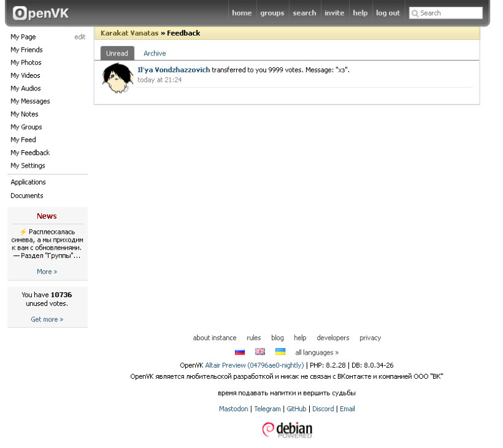Open My Messages in sidebar
The height and width of the screenshot is (448, 503).
(x=31, y=103)
